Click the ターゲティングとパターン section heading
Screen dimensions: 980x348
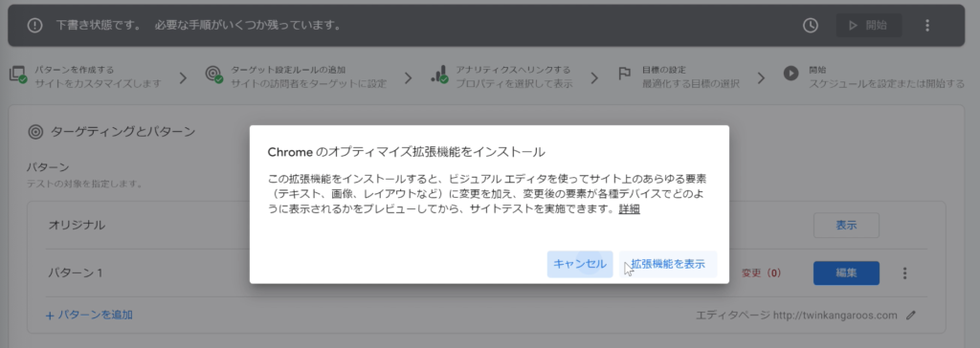pos(123,132)
